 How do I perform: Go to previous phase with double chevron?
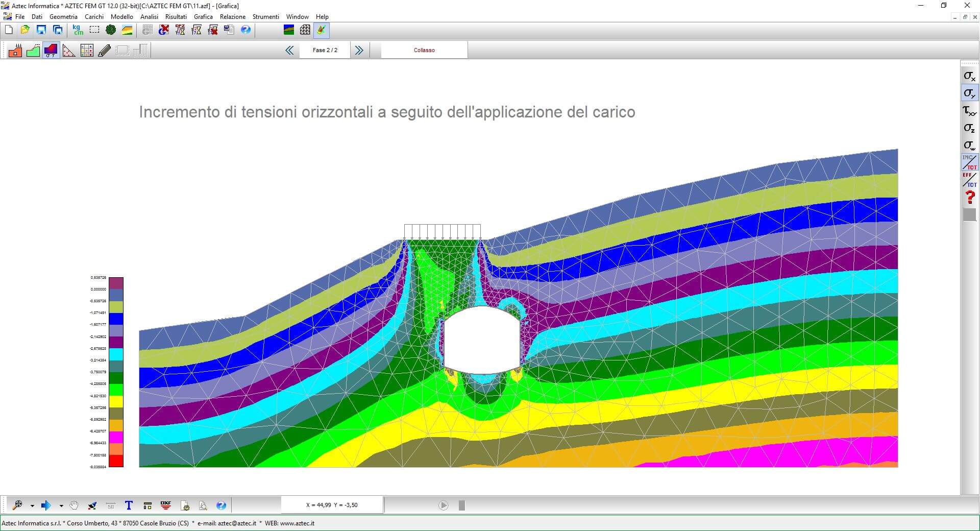(289, 50)
